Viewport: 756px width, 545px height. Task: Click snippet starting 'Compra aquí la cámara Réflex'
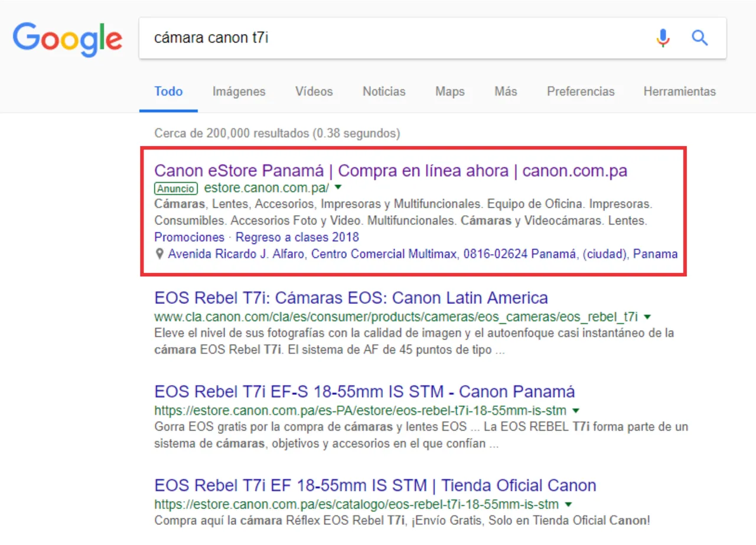[x=402, y=521]
